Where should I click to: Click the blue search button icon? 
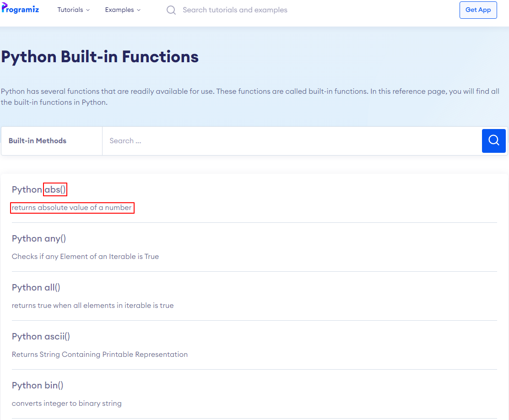coord(493,141)
